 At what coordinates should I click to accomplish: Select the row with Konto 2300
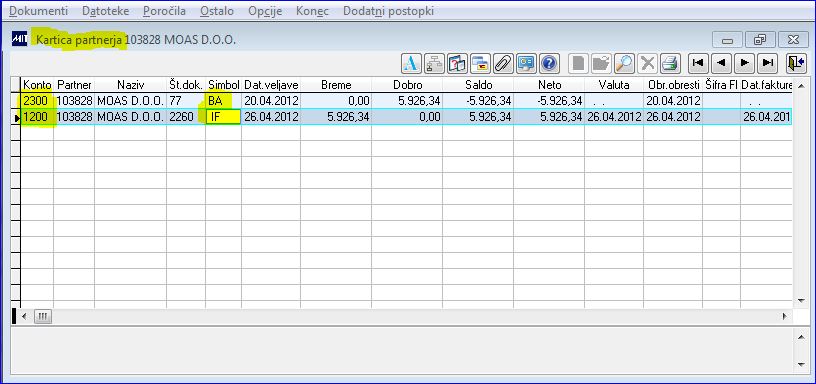406,100
